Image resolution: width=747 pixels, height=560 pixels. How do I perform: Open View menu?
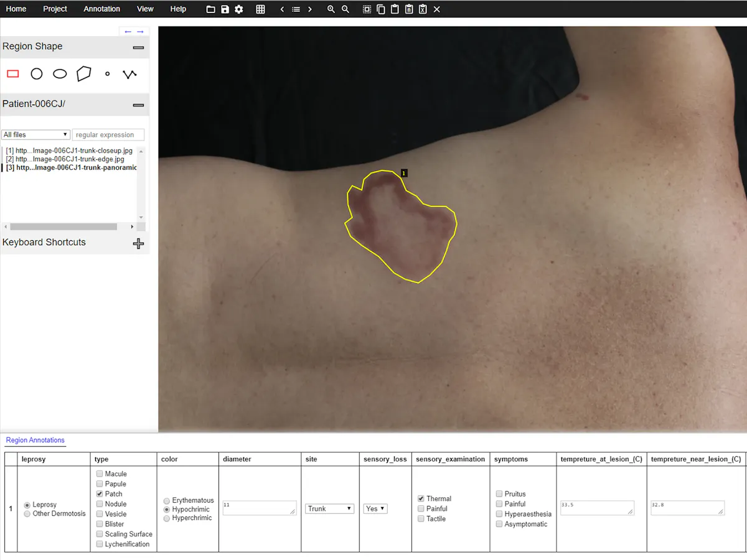pos(145,9)
